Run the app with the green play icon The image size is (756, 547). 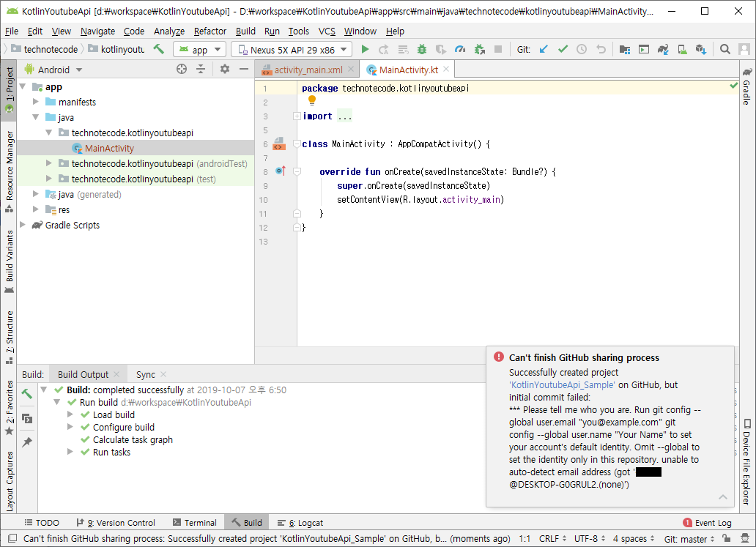pos(364,49)
